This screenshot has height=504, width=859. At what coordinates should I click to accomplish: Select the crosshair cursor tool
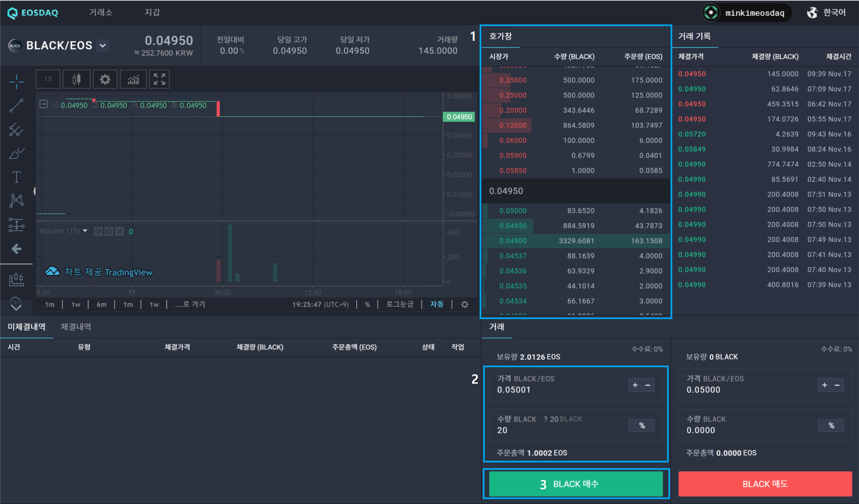16,82
